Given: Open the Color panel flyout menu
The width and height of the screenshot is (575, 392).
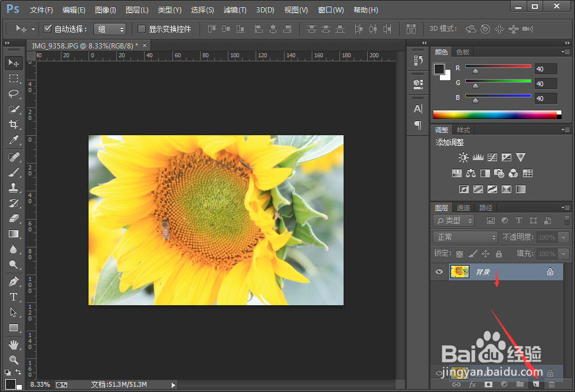Looking at the screenshot, I should coord(566,52).
